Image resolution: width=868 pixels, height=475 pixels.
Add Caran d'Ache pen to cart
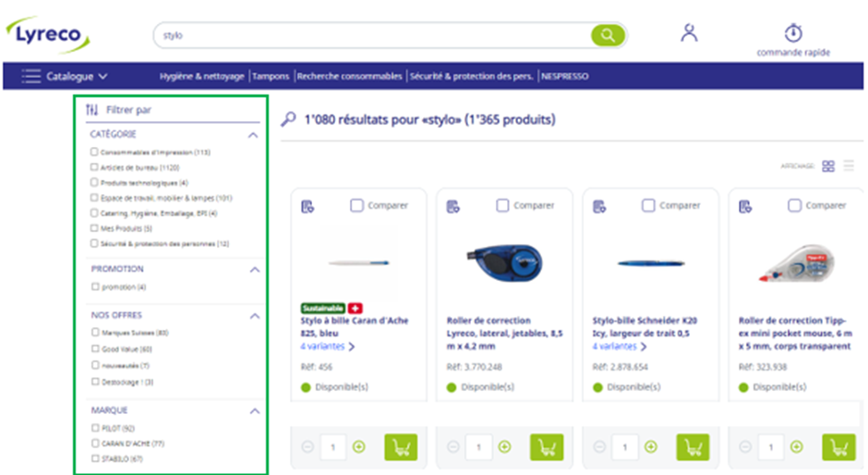click(401, 446)
